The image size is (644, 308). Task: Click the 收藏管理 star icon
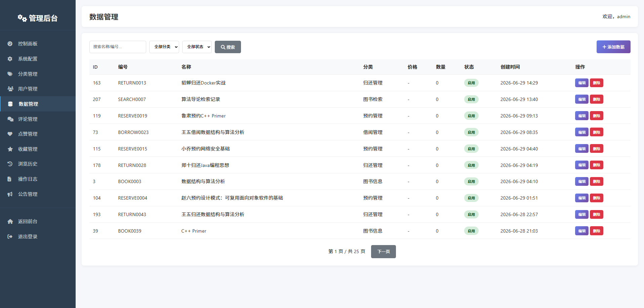(10, 149)
